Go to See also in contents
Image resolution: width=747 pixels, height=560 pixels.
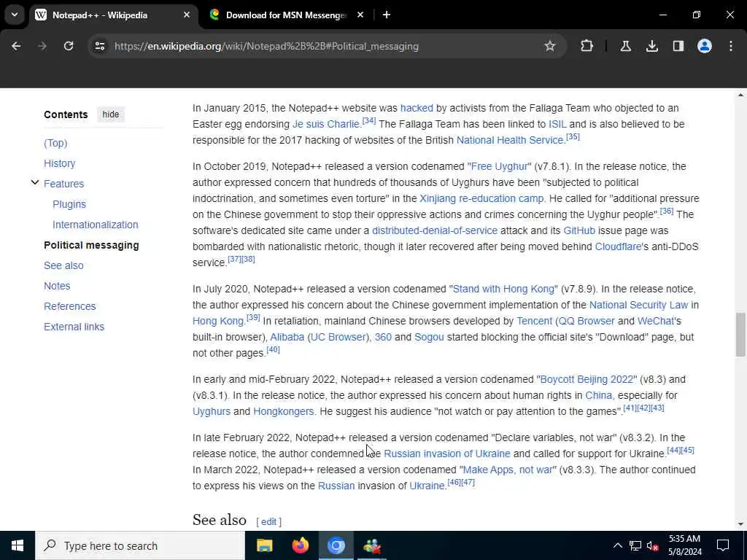point(63,265)
